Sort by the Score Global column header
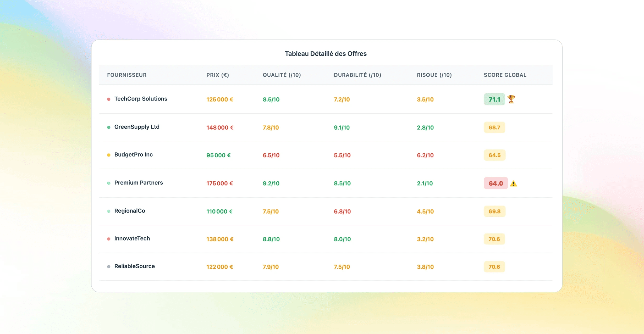 pos(505,75)
